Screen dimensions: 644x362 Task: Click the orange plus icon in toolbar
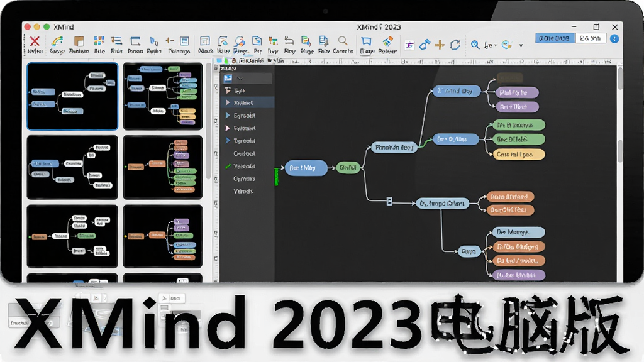pyautogui.click(x=440, y=45)
